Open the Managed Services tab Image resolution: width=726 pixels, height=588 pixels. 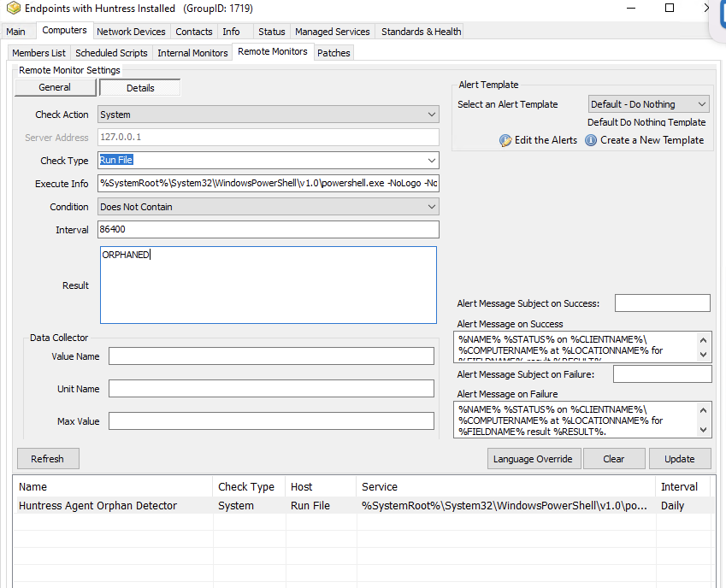click(x=333, y=32)
